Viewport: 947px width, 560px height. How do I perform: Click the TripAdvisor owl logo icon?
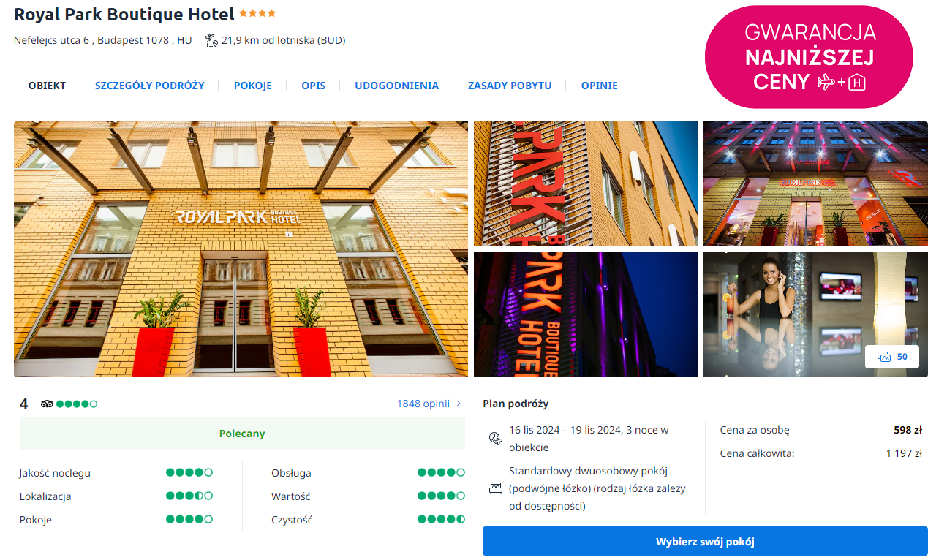tap(48, 404)
